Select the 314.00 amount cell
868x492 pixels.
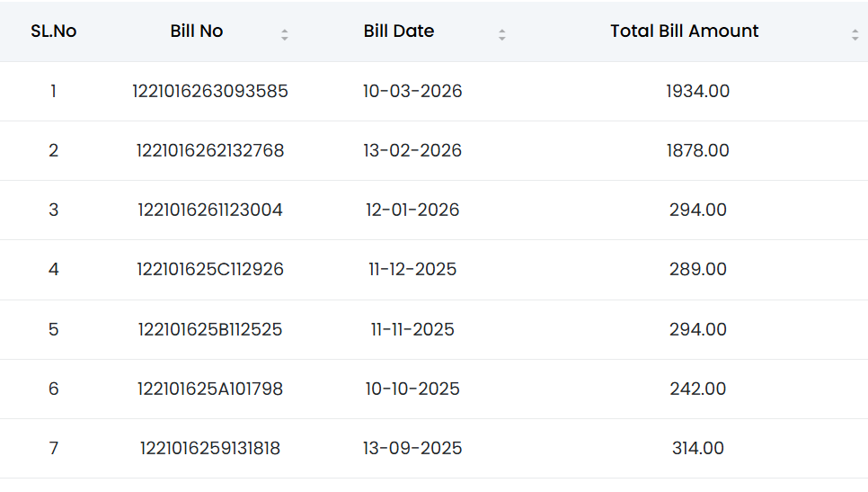click(x=698, y=448)
